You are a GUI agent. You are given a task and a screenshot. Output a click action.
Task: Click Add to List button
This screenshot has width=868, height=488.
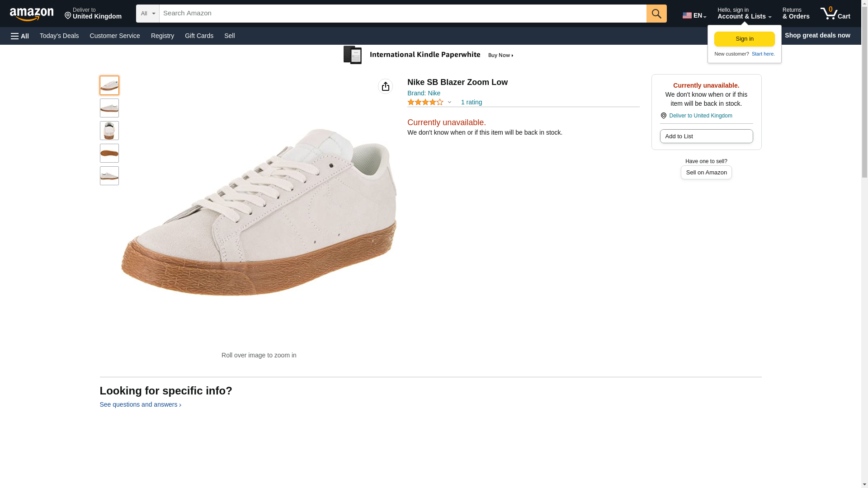(706, 136)
